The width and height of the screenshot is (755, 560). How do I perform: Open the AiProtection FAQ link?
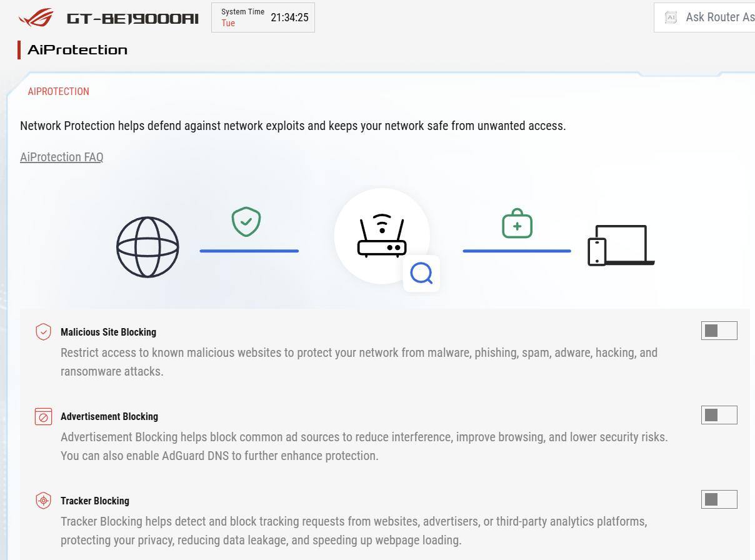[61, 157]
